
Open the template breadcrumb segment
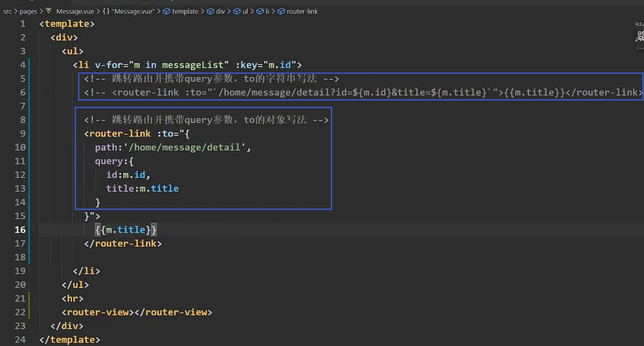tap(181, 11)
